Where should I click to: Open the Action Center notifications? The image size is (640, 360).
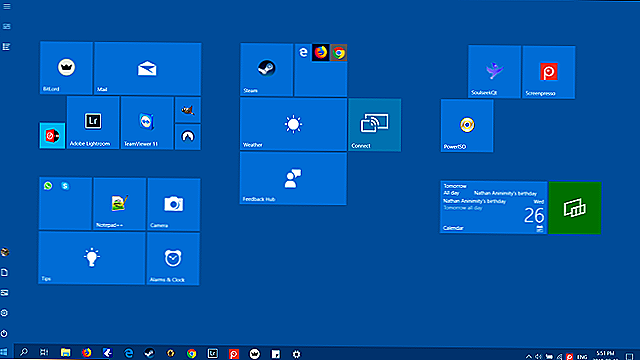[629, 357]
